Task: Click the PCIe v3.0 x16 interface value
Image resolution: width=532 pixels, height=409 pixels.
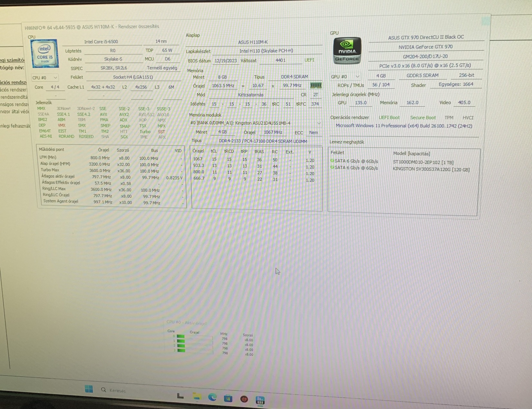Action: 425,66
